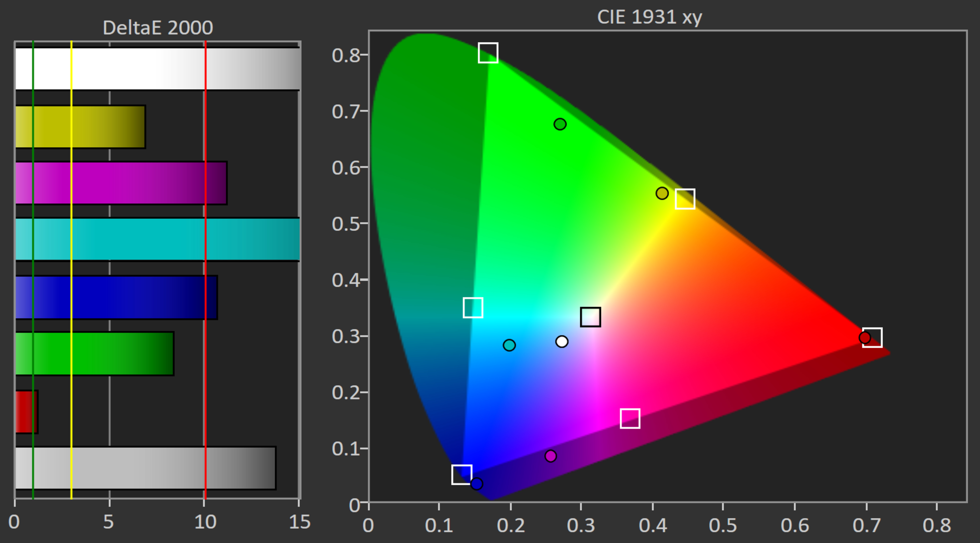Click the green measured point circle
The height and width of the screenshot is (543, 980).
click(x=560, y=124)
